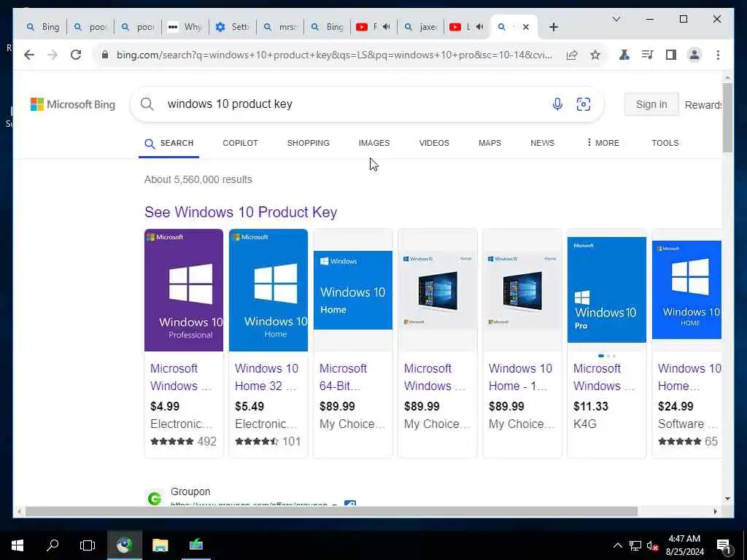The height and width of the screenshot is (560, 747).
Task: Open the network icon in tray
Action: click(635, 545)
